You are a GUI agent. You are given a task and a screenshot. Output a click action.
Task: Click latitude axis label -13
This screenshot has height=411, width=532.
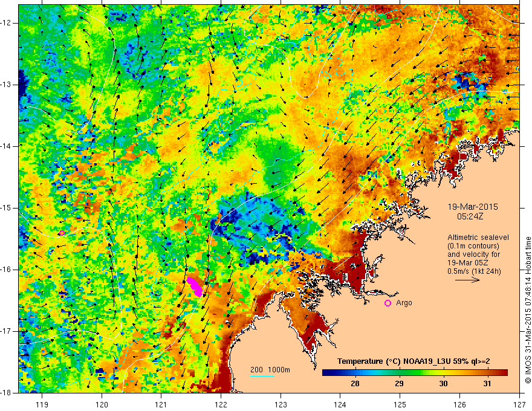[6, 85]
